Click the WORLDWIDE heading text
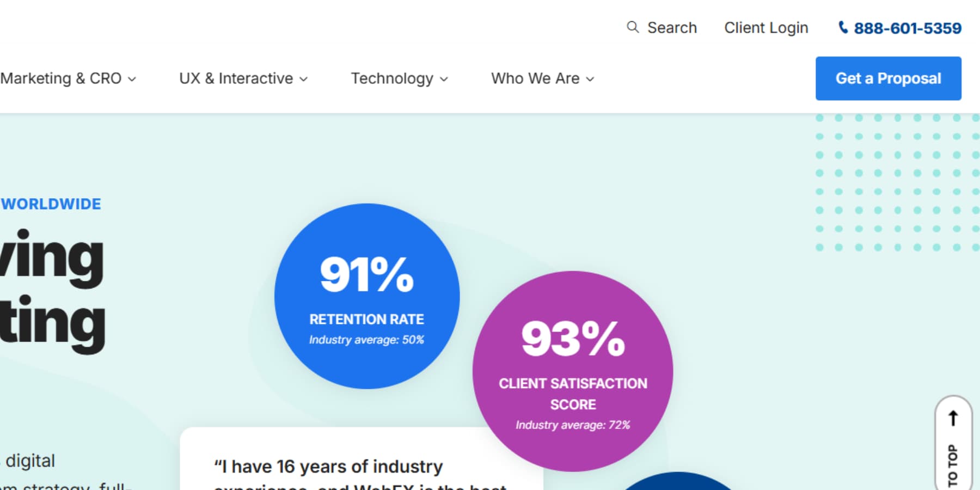This screenshot has height=490, width=980. click(x=51, y=204)
